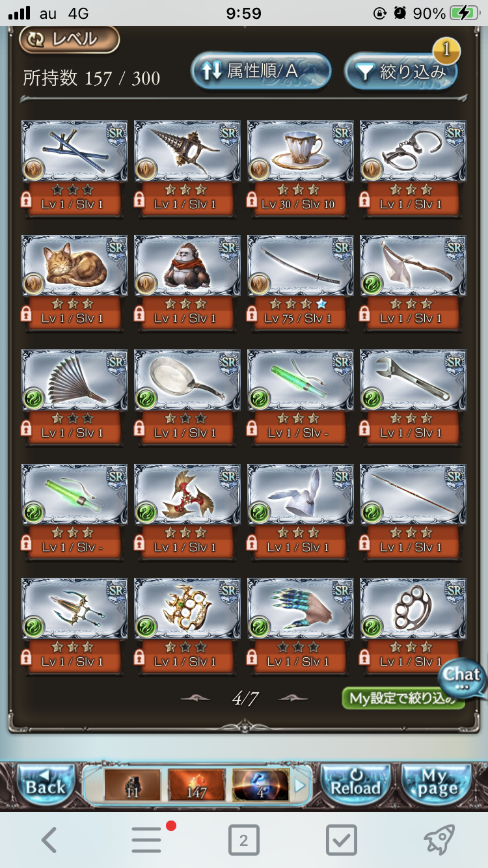488x868 pixels.
Task: Open the browser tabs counter showing 2
Action: tap(243, 841)
